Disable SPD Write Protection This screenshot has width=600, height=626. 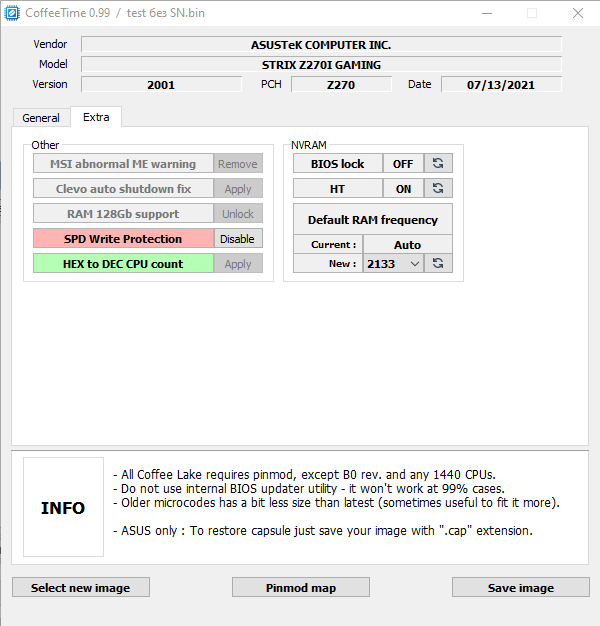238,239
